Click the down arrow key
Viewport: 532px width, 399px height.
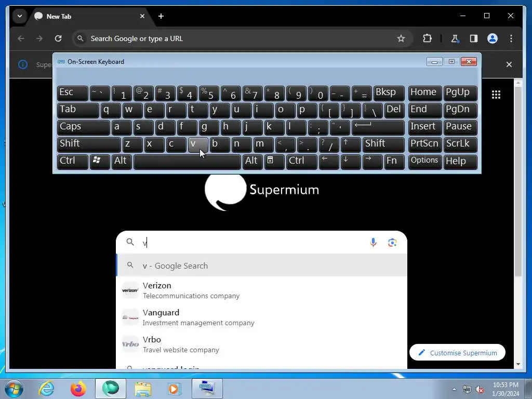tap(351, 162)
